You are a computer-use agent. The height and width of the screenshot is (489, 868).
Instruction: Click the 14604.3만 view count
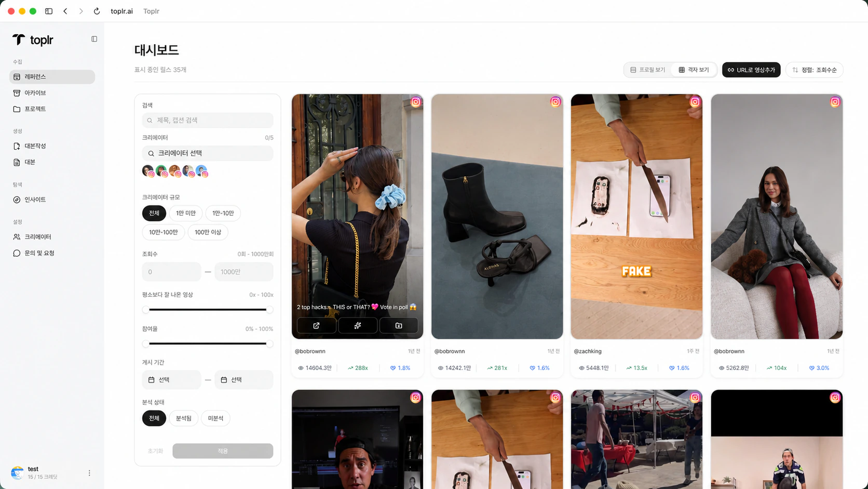(315, 368)
